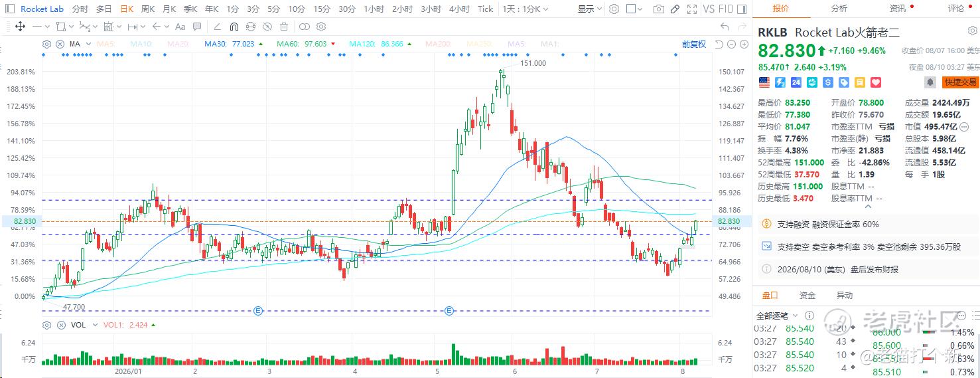Select the arrow annotation tool
This screenshot has height=378, width=980.
(x=156, y=27)
